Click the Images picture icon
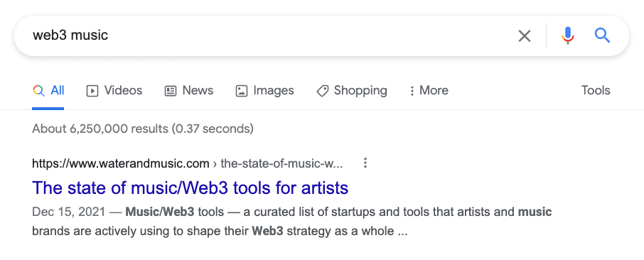Screen dimensions: 644x260 coord(242,91)
